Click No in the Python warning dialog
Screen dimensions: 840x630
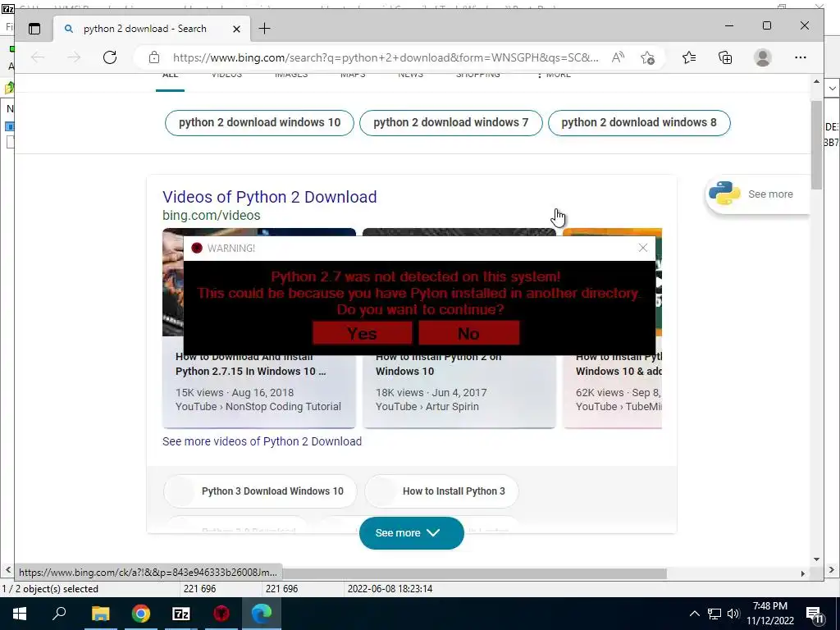pyautogui.click(x=468, y=333)
